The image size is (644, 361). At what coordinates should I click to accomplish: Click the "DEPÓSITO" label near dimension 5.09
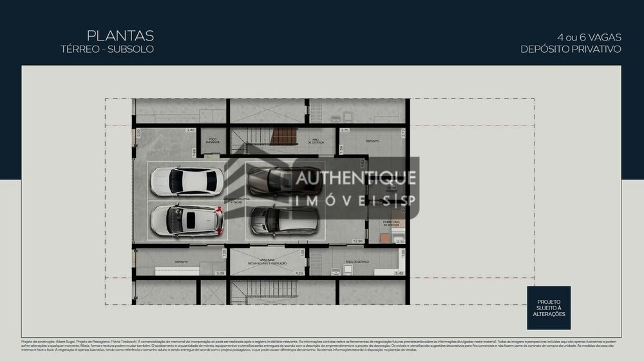point(181,262)
